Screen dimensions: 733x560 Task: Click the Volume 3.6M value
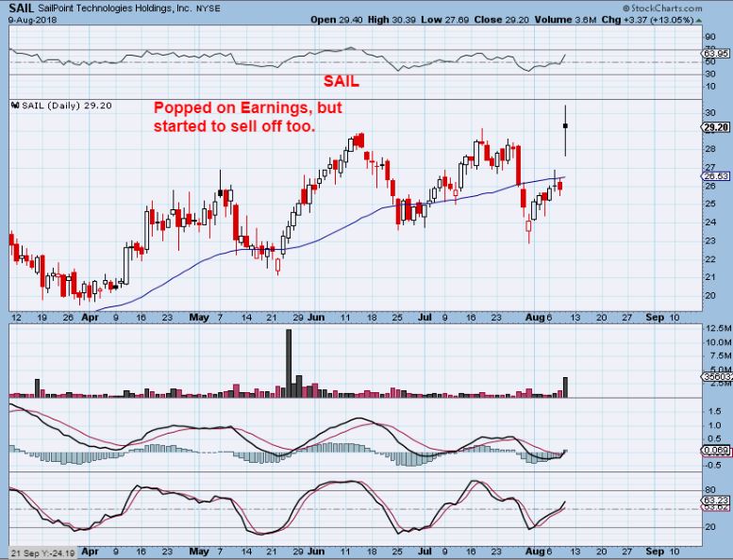(x=566, y=20)
